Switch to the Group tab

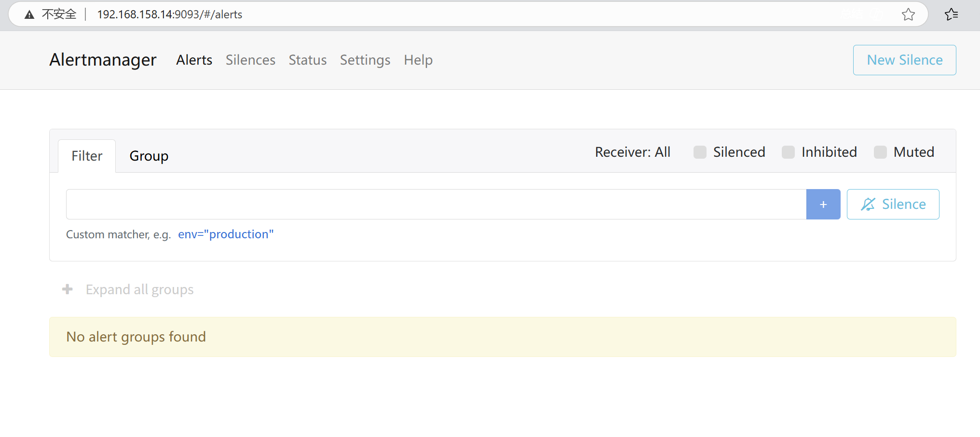click(x=149, y=156)
